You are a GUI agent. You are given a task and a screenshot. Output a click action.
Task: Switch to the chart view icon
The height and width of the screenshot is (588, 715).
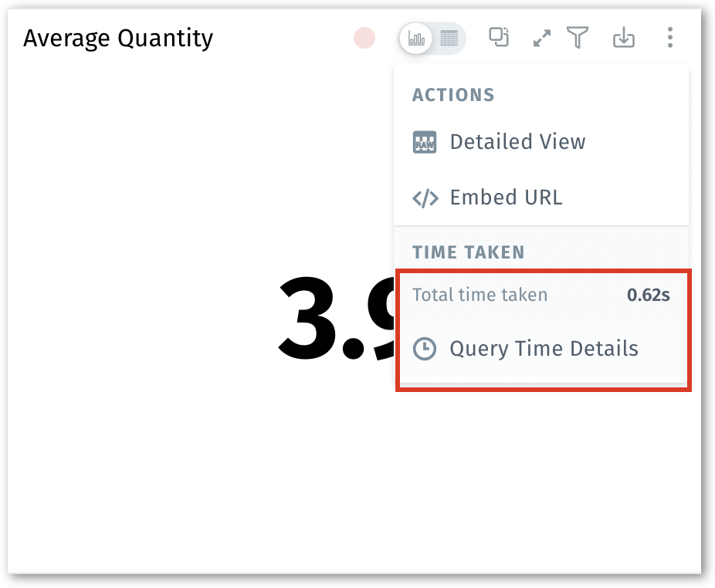click(416, 38)
